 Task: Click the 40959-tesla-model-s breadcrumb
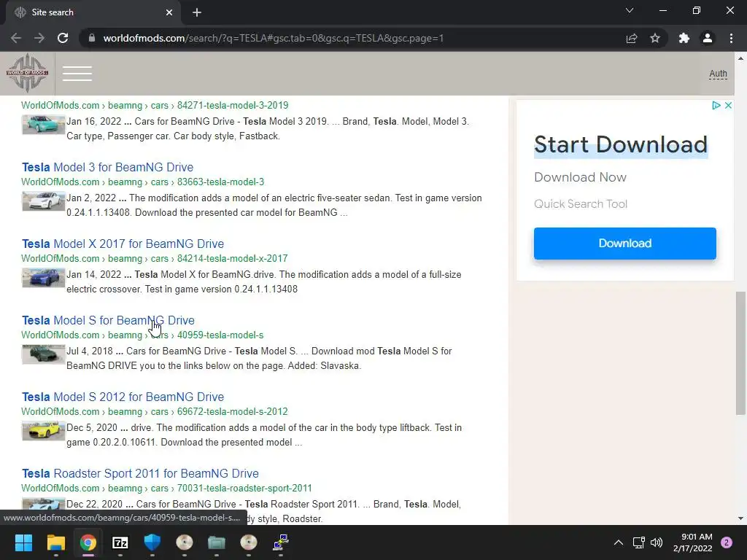click(220, 335)
